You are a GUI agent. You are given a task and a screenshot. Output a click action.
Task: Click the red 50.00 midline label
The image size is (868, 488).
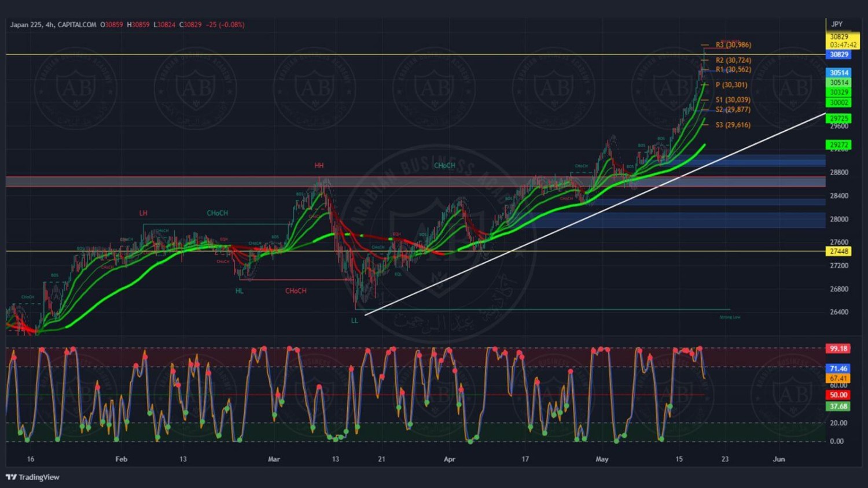click(x=838, y=395)
